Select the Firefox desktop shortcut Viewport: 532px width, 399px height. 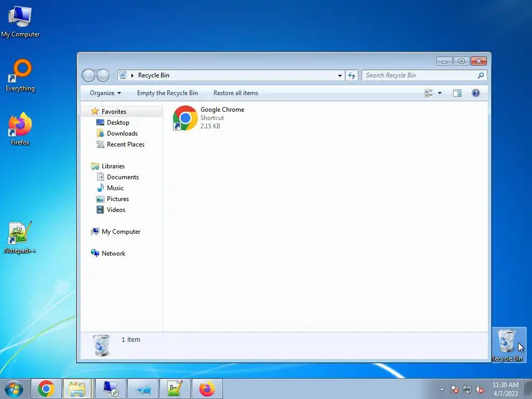[20, 129]
